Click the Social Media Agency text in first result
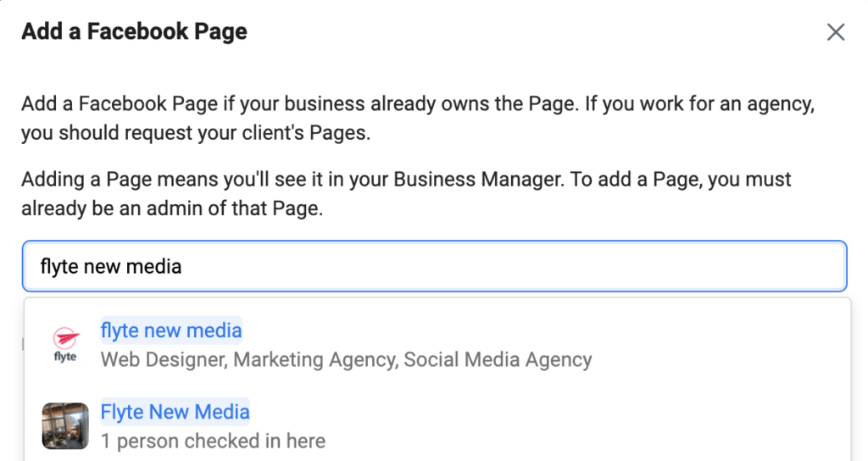This screenshot has width=868, height=461. [x=498, y=359]
